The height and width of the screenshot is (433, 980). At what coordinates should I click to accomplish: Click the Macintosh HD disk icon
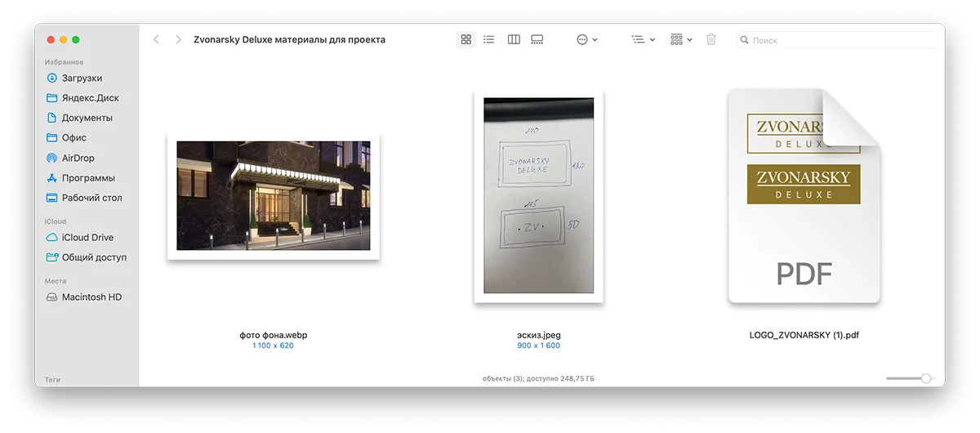point(52,297)
